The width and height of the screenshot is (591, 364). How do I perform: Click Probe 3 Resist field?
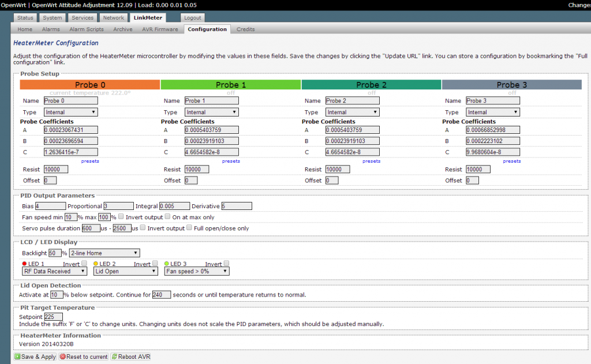(478, 169)
